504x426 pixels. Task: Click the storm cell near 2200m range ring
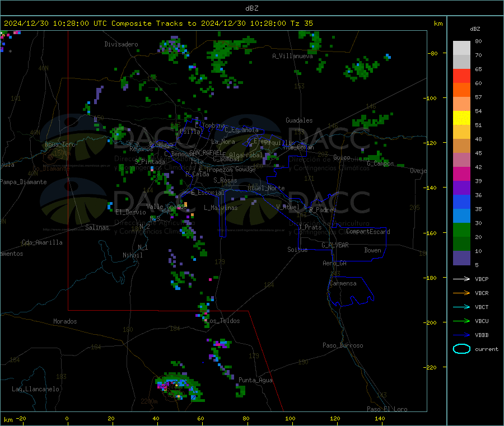pos(179,387)
